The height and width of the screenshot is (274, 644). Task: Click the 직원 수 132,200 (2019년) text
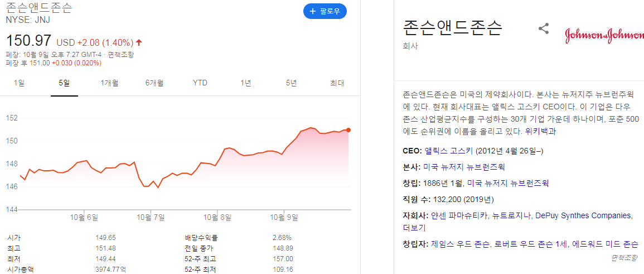(448, 199)
